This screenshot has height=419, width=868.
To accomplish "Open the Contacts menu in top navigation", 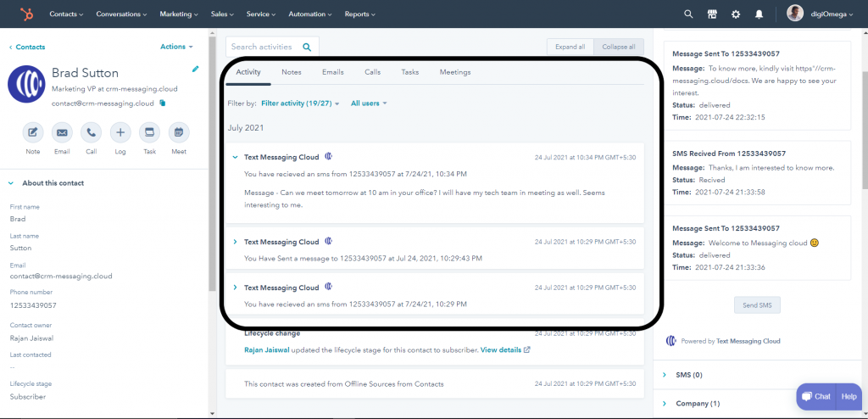I will point(66,14).
